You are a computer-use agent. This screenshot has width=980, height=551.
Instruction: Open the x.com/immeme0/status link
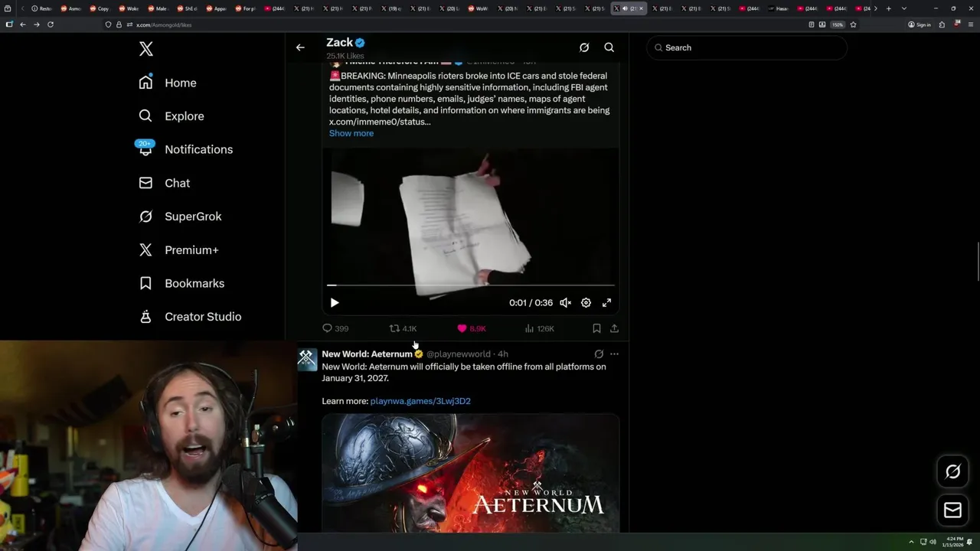point(380,122)
